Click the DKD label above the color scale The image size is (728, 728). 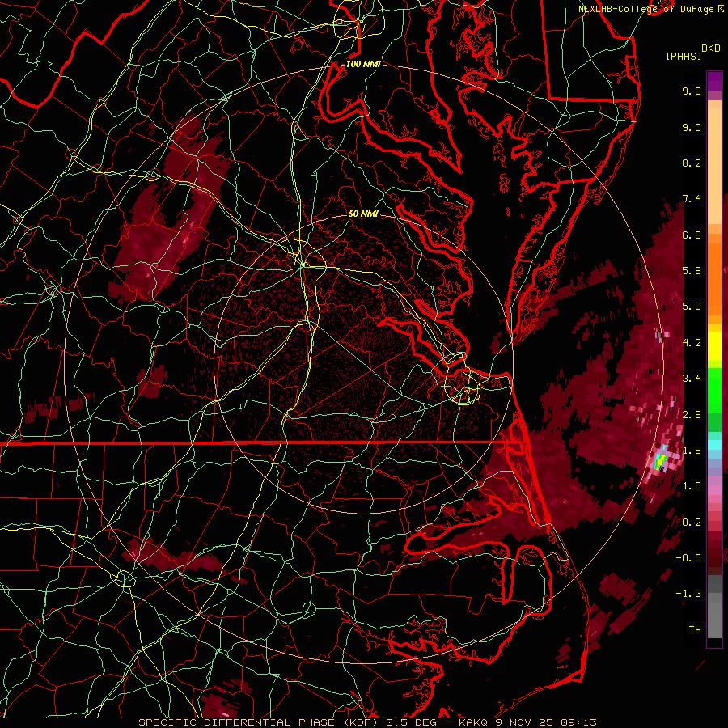coord(711,49)
